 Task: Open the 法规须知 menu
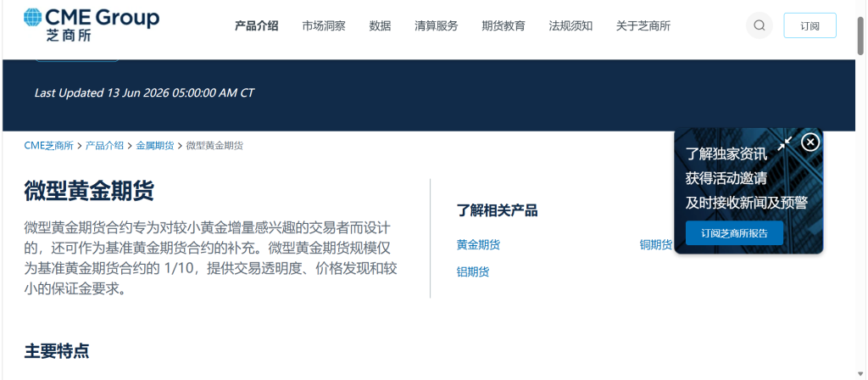click(x=570, y=25)
